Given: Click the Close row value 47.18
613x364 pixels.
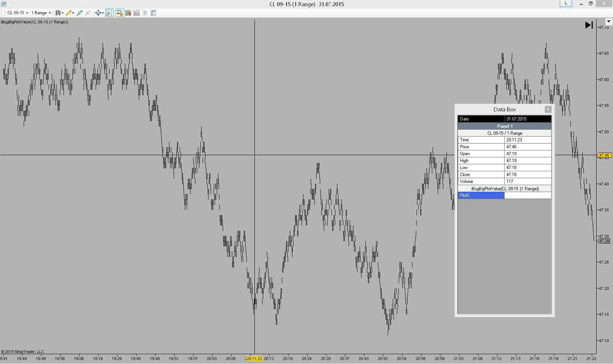Looking at the screenshot, I should [x=512, y=175].
